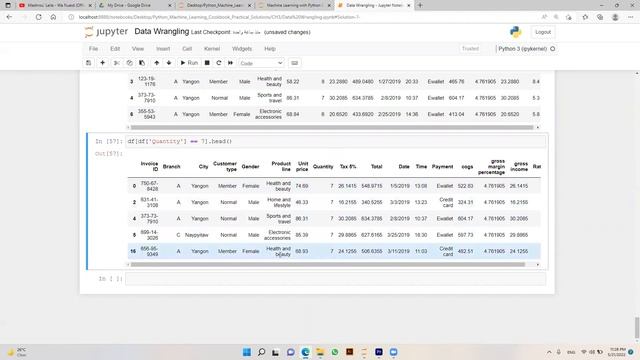This screenshot has height=360, width=640.
Task: Click the 'Product line' column header
Action: point(281,167)
